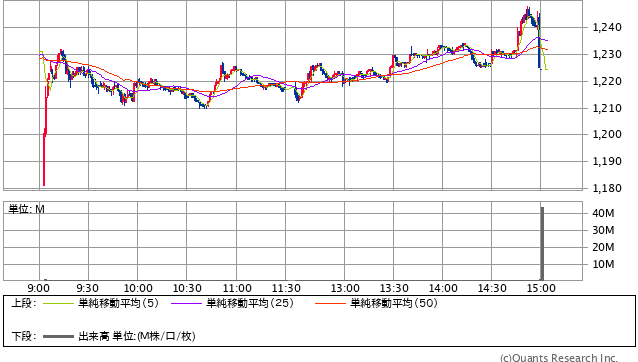This screenshot has height=362, width=638.
Task: Click the gray volume swatch in legend
Action: coord(58,337)
